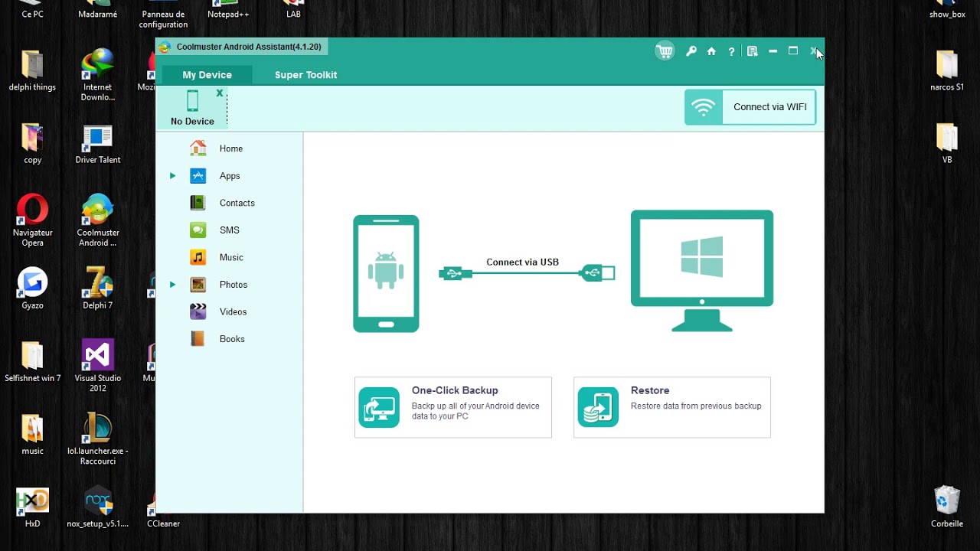Click the Contacts book icon
The height and width of the screenshot is (551, 980).
click(x=198, y=203)
